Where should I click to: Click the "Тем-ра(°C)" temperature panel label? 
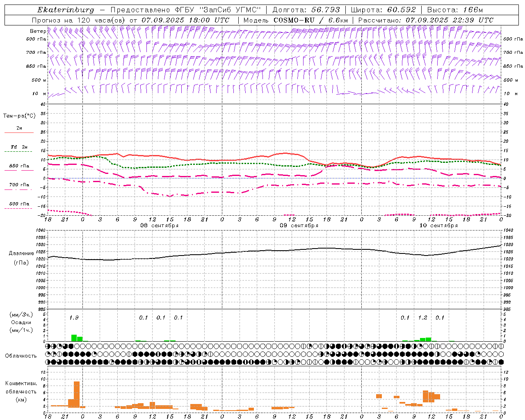click(19, 116)
